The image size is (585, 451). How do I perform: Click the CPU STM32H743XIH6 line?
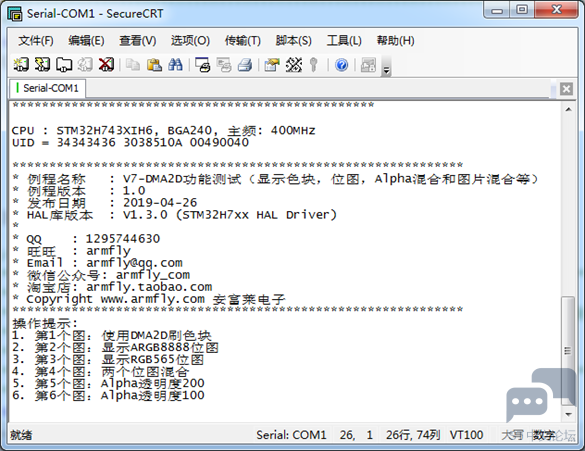(x=163, y=131)
